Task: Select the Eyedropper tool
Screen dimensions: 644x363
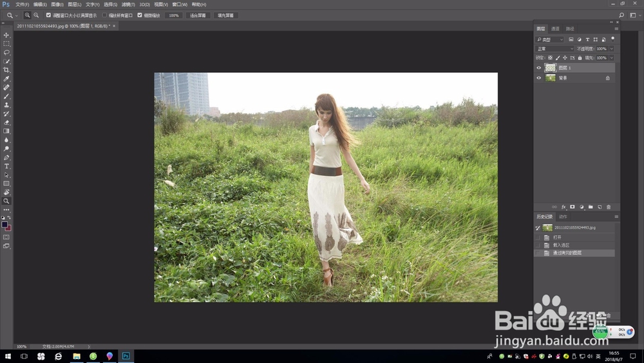Action: pyautogui.click(x=6, y=79)
